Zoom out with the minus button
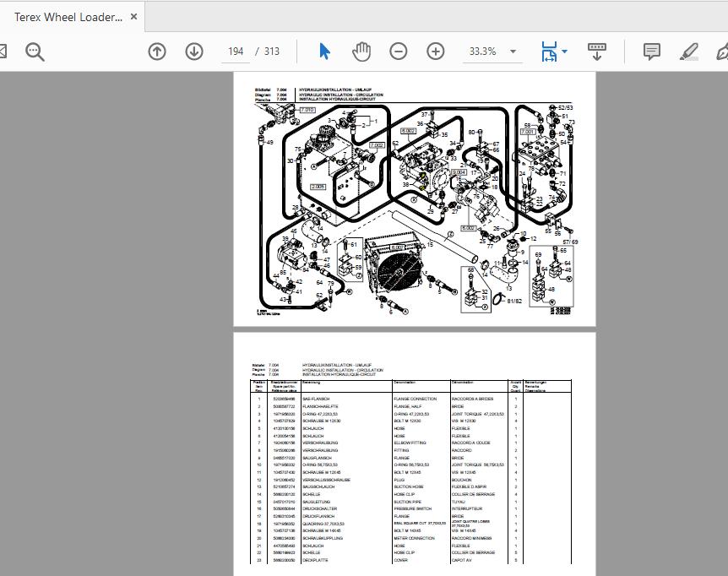Image resolution: width=728 pixels, height=576 pixels. [x=399, y=52]
